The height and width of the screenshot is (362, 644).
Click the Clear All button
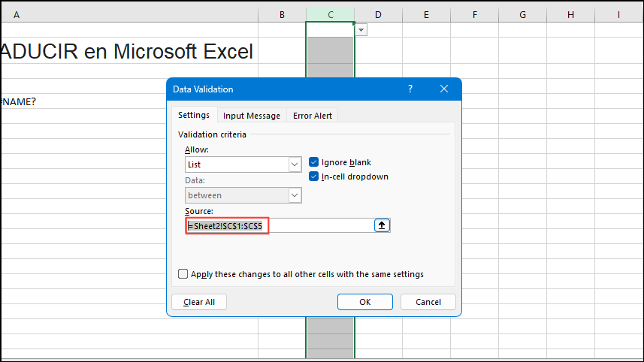coord(199,302)
